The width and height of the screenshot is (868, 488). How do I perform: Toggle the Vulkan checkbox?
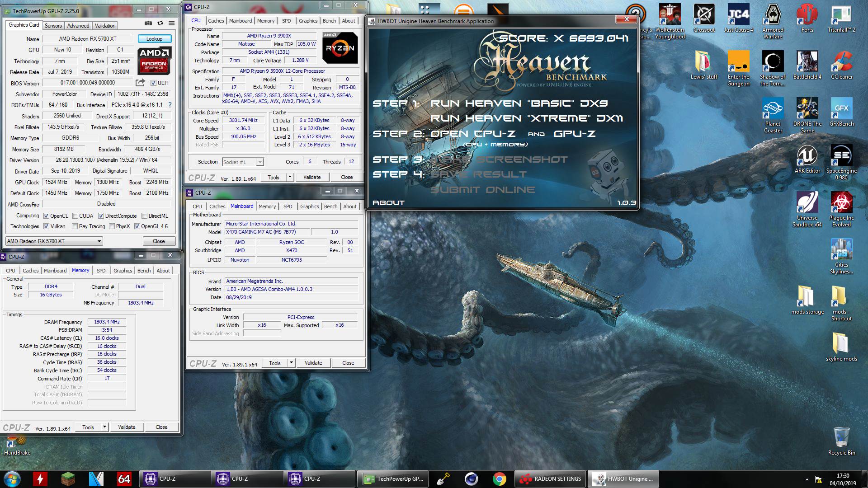click(46, 226)
